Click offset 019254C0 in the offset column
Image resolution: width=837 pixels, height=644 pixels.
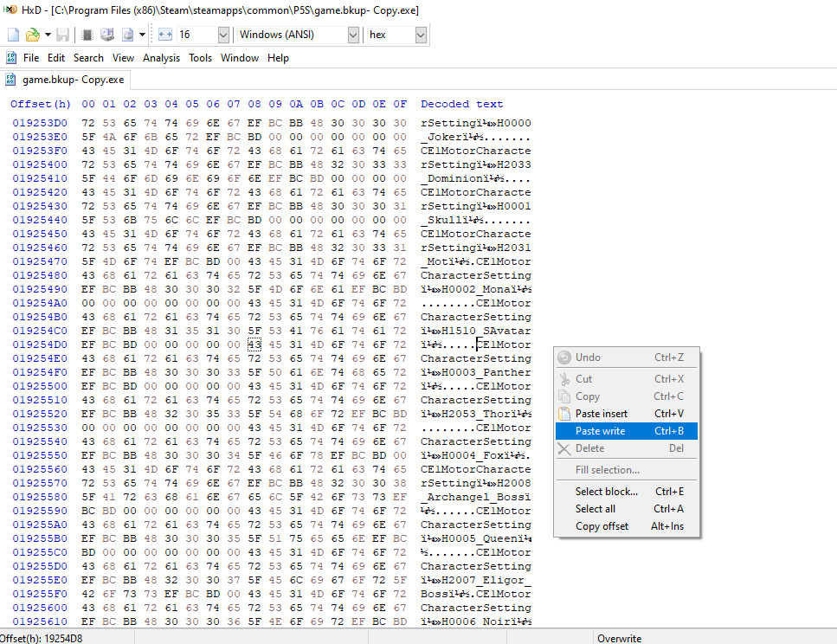[x=40, y=331]
